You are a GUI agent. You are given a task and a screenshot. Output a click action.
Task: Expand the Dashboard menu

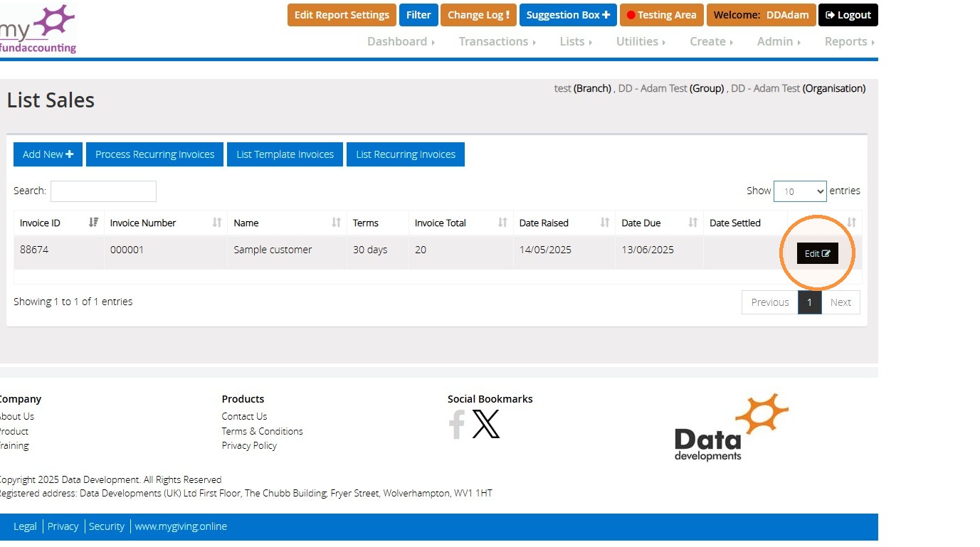pyautogui.click(x=401, y=41)
